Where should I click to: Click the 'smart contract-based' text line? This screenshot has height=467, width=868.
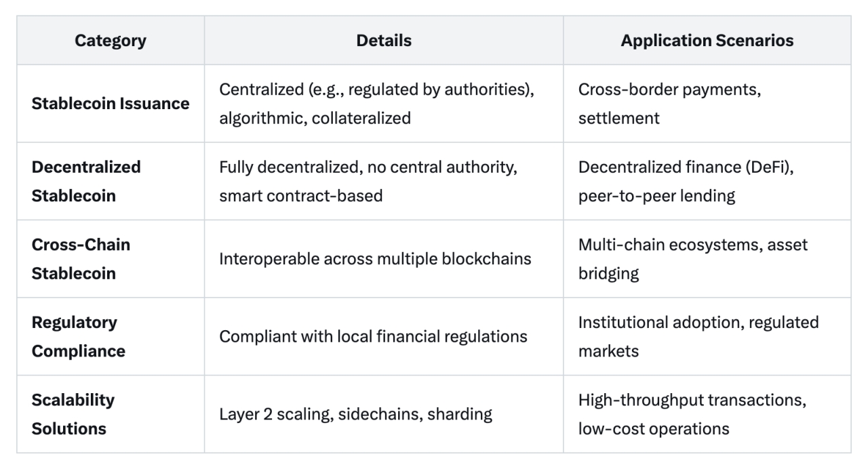click(x=300, y=196)
